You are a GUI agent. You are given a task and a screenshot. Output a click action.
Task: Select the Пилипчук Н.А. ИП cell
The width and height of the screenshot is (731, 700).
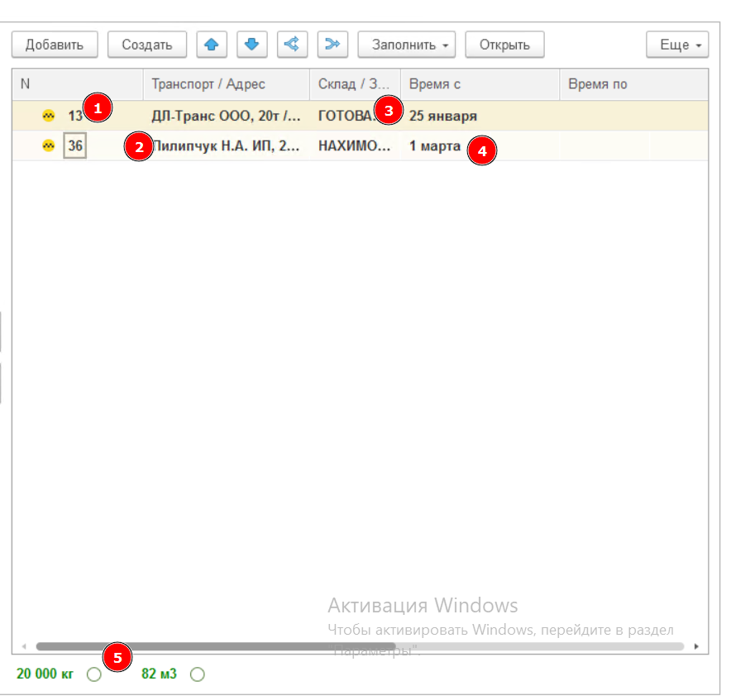(x=227, y=146)
